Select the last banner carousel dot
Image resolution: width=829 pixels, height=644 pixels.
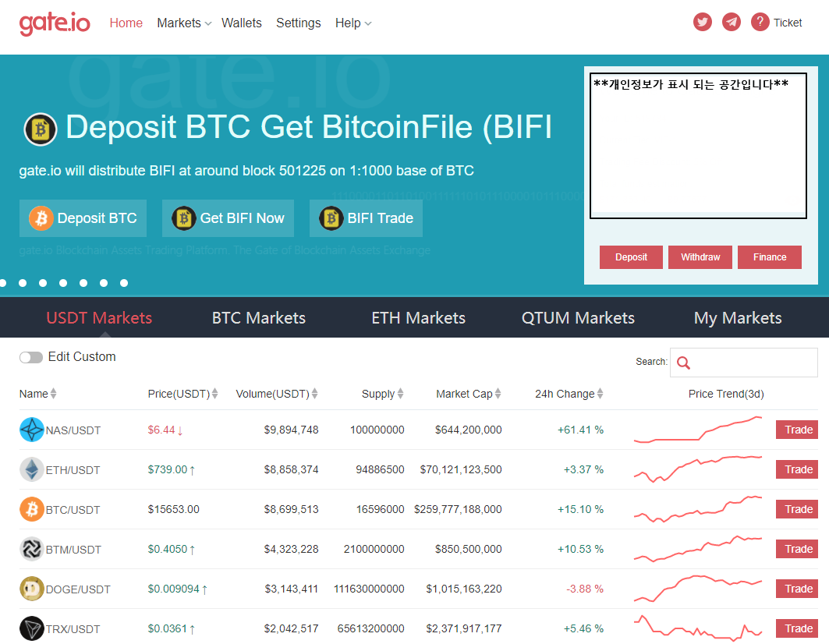coord(124,283)
